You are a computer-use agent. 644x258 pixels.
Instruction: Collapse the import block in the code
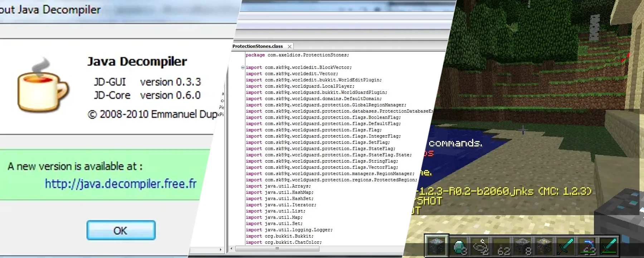243,67
